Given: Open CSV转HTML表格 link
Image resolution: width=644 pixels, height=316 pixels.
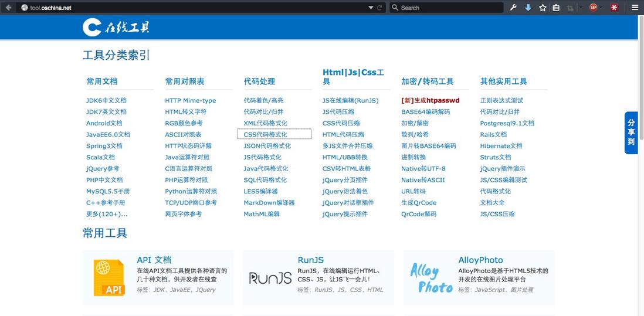Looking at the screenshot, I should click(347, 169).
